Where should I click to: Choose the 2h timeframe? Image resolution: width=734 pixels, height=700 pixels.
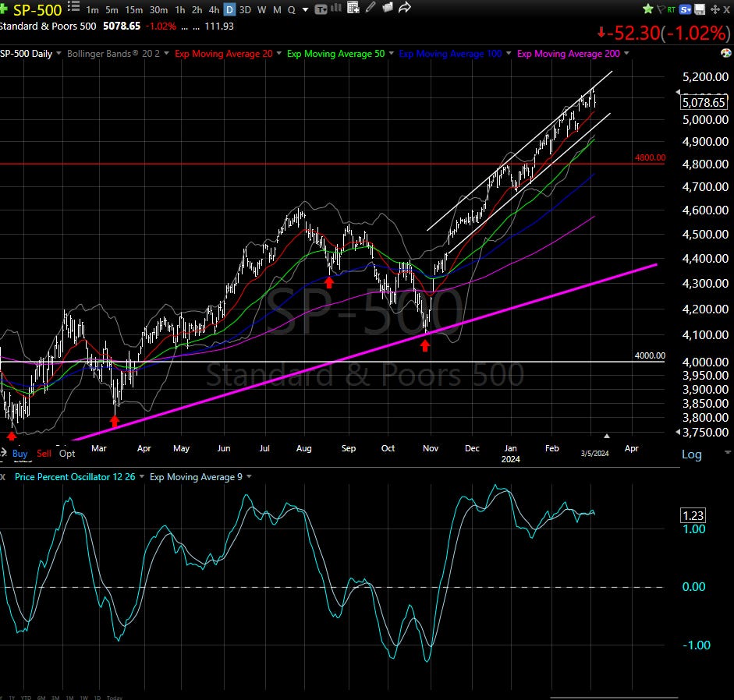[x=197, y=10]
